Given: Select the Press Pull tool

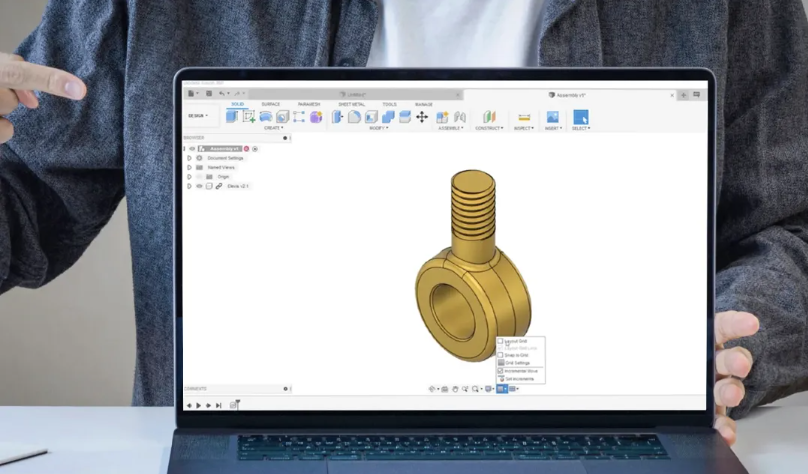Looking at the screenshot, I should 337,117.
